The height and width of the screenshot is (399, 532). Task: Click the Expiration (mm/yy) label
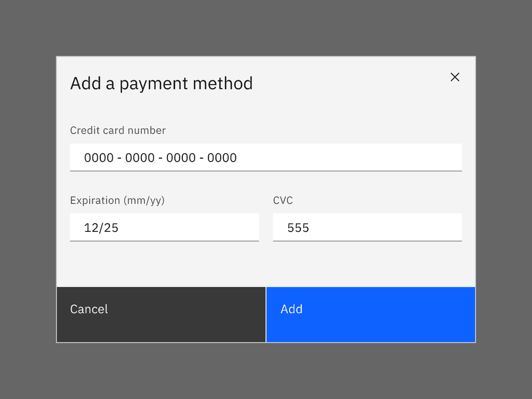(x=117, y=200)
